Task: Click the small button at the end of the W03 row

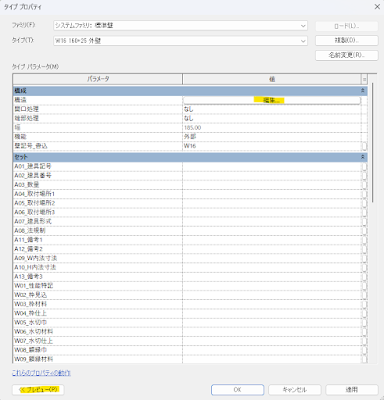Action: point(365,304)
